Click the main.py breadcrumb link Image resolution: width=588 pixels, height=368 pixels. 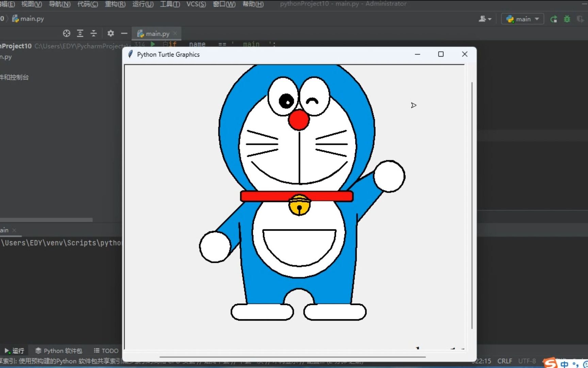click(32, 19)
